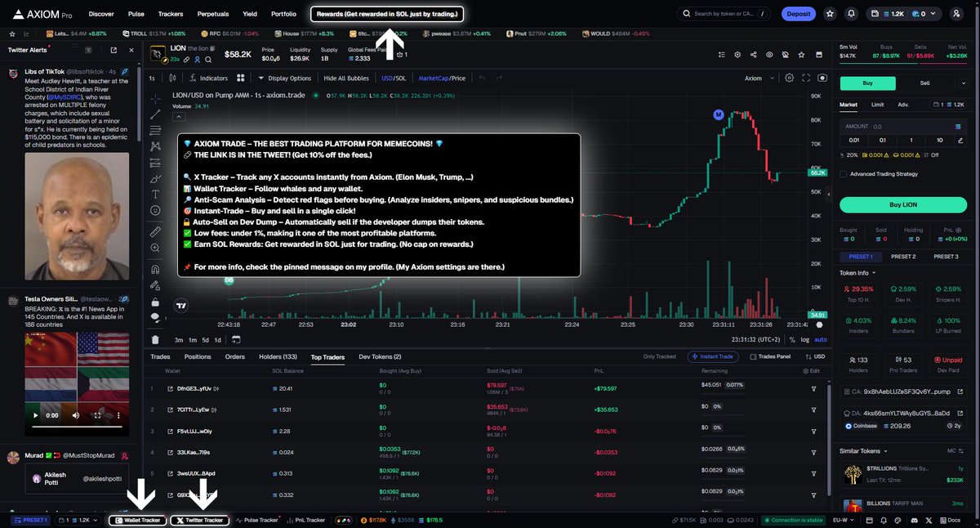Image resolution: width=980 pixels, height=528 pixels.
Task: Click the AMOUNT input field
Action: coord(902,127)
